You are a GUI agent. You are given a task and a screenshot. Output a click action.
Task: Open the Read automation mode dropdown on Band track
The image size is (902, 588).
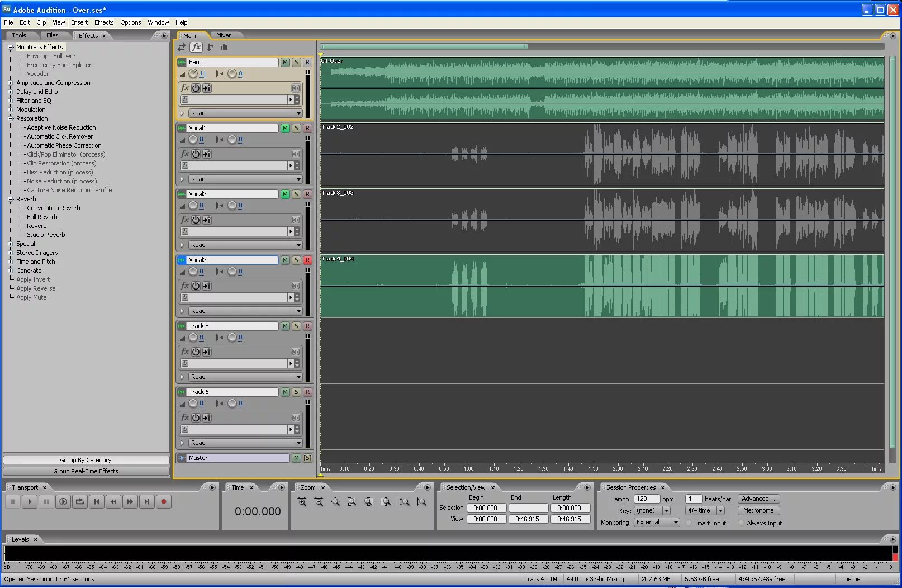pos(299,112)
